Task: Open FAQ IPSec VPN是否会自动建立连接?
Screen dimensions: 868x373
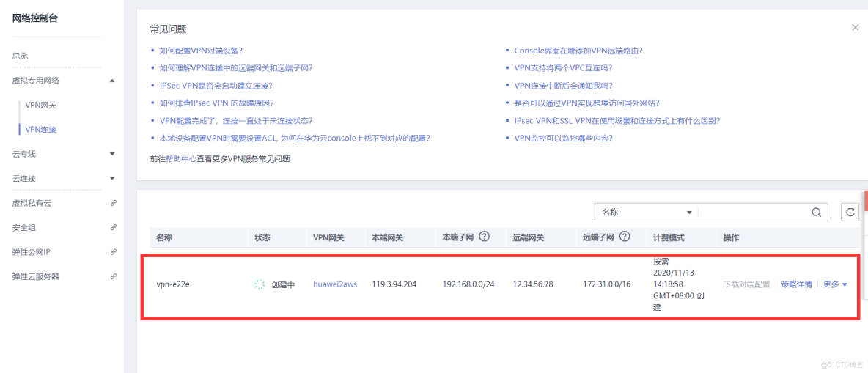Action: pyautogui.click(x=216, y=86)
